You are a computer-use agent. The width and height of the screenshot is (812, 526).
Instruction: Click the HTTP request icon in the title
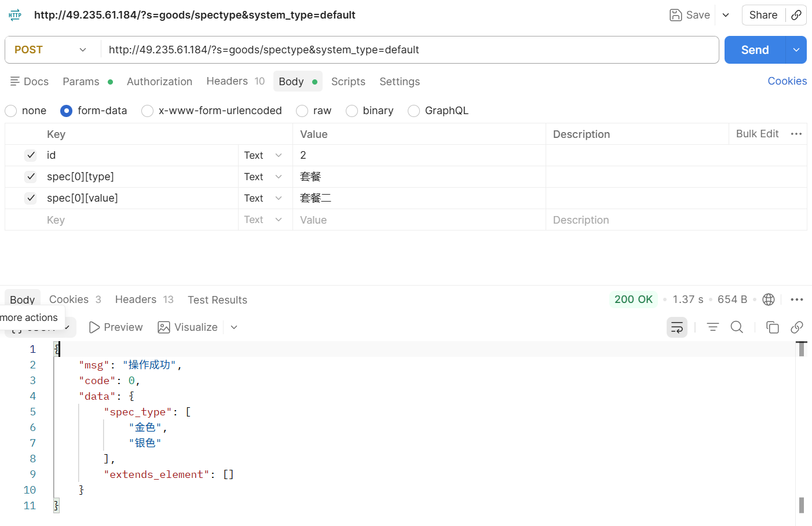coord(15,15)
